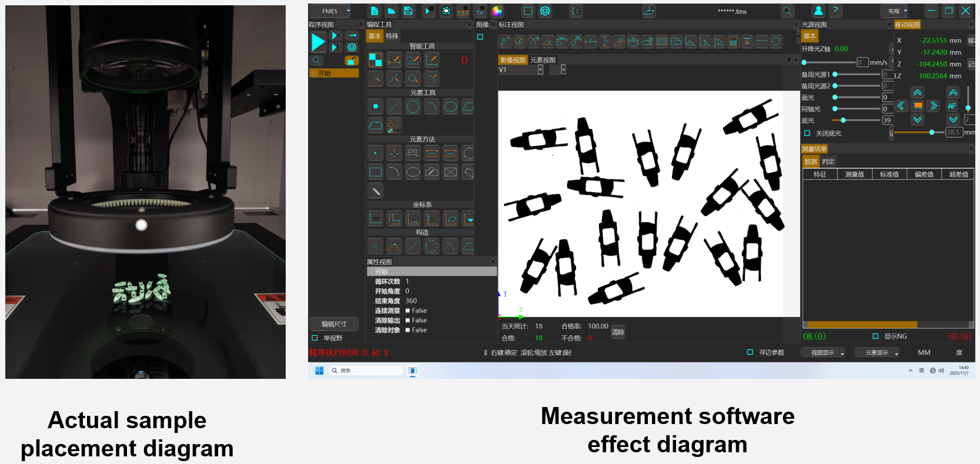Viewport: 980px width, 464px height.
Task: Toggle 连续测量 False checkbox
Action: click(407, 311)
